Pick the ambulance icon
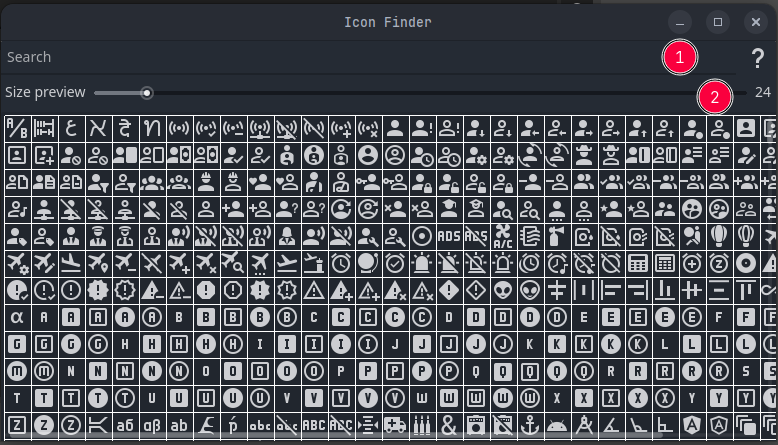 395,425
